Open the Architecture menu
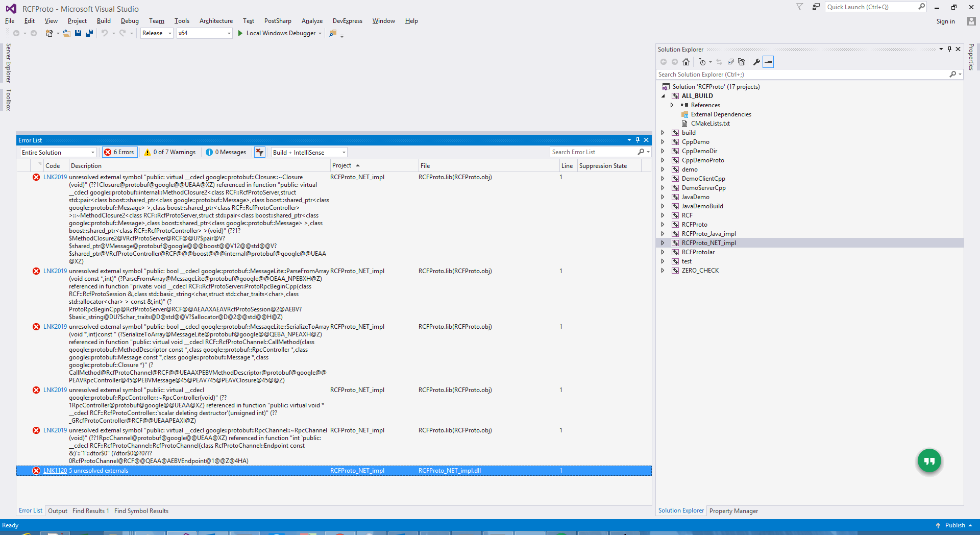Screen dimensions: 980x535 216,21
